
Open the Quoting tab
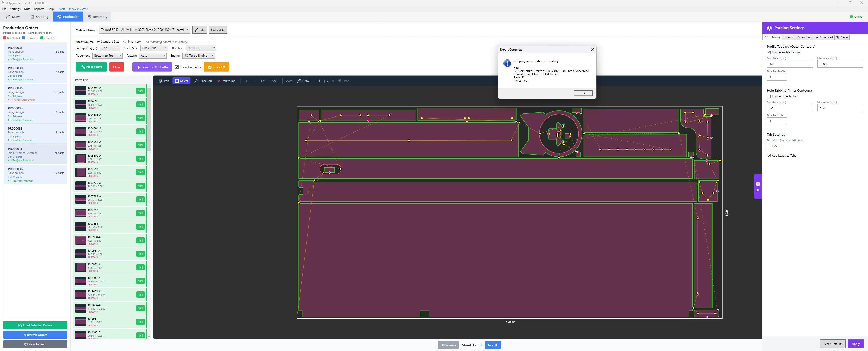39,16
